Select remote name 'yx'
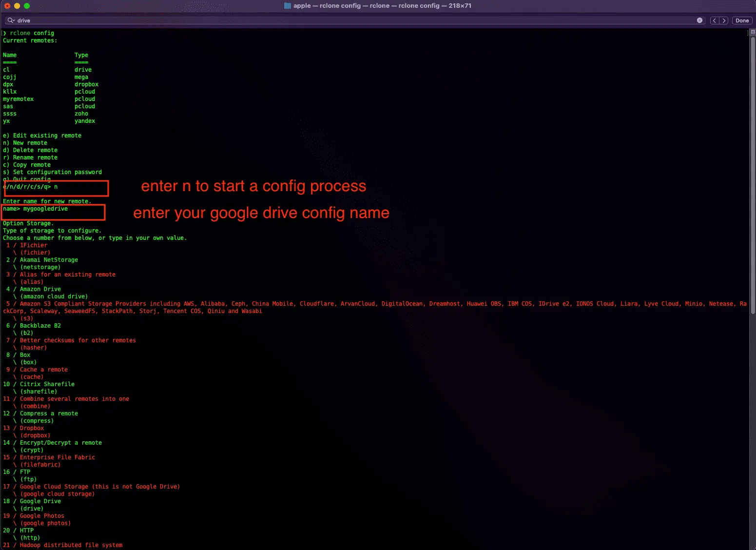Viewport: 756px width, 550px height. [x=6, y=121]
